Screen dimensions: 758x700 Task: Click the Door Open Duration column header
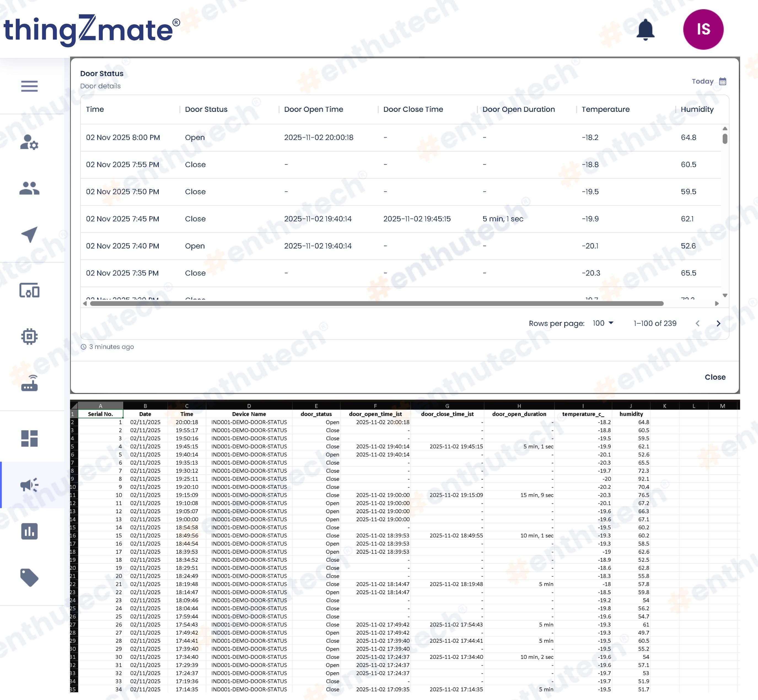(518, 109)
